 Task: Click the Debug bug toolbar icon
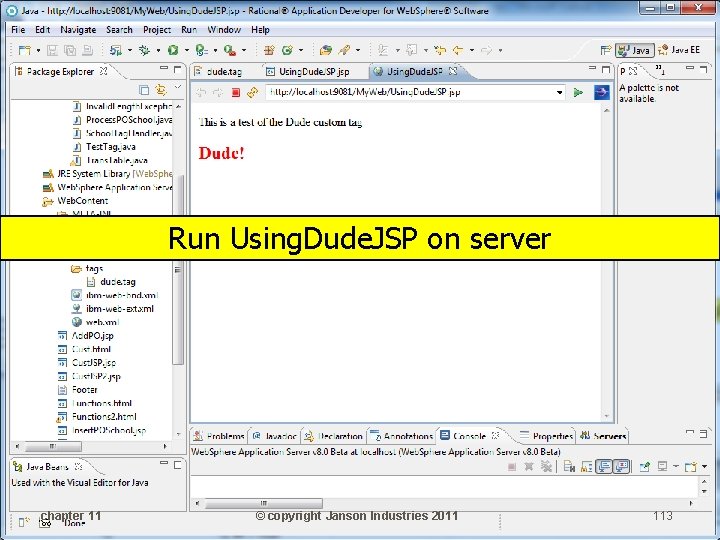pos(144,50)
